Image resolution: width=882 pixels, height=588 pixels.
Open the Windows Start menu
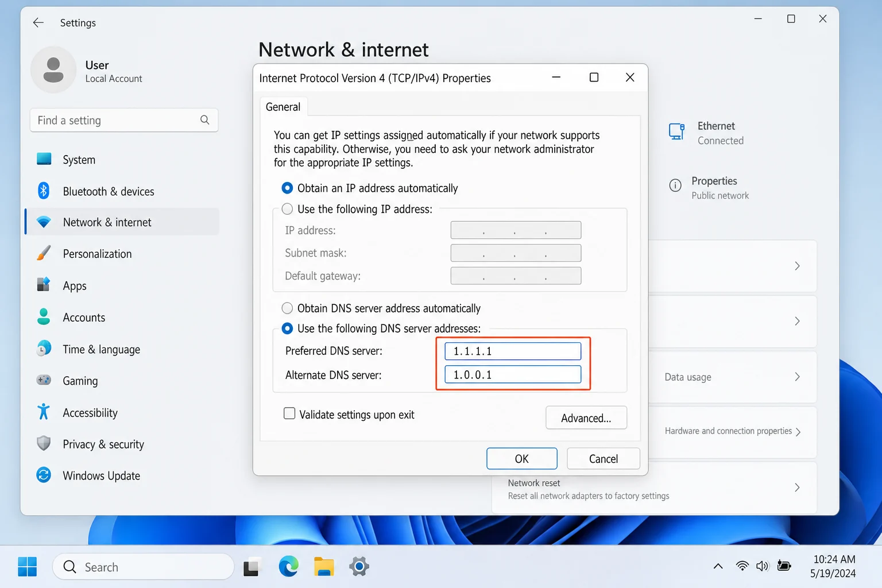(x=27, y=567)
